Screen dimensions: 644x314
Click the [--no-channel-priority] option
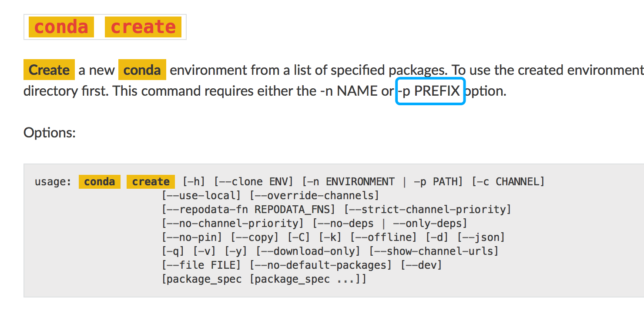233,223
